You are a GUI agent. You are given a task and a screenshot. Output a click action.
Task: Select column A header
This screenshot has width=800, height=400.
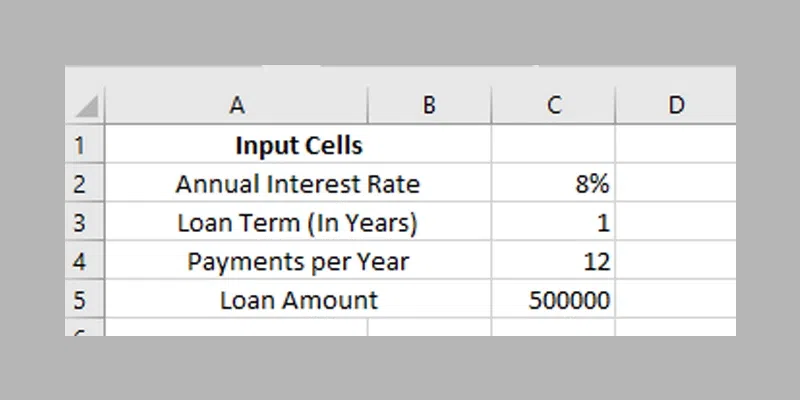[237, 104]
